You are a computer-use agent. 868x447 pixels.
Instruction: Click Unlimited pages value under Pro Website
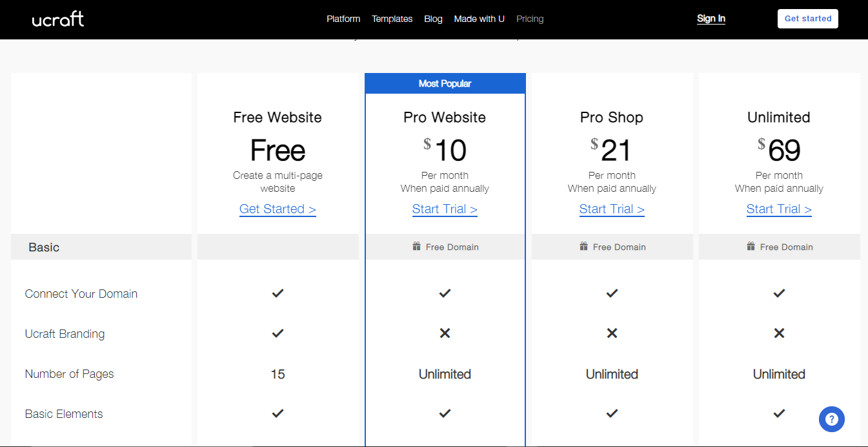445,374
